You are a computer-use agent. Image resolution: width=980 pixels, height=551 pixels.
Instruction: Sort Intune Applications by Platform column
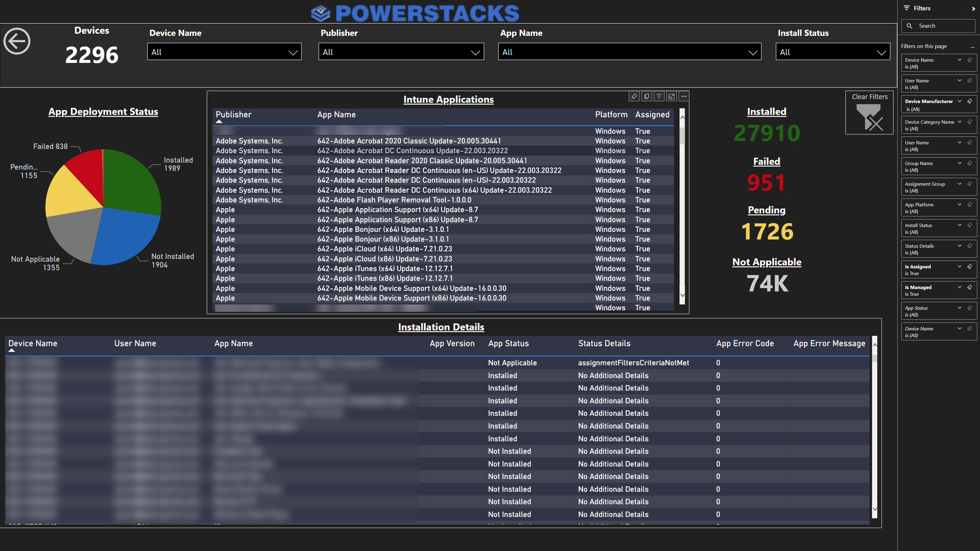611,115
